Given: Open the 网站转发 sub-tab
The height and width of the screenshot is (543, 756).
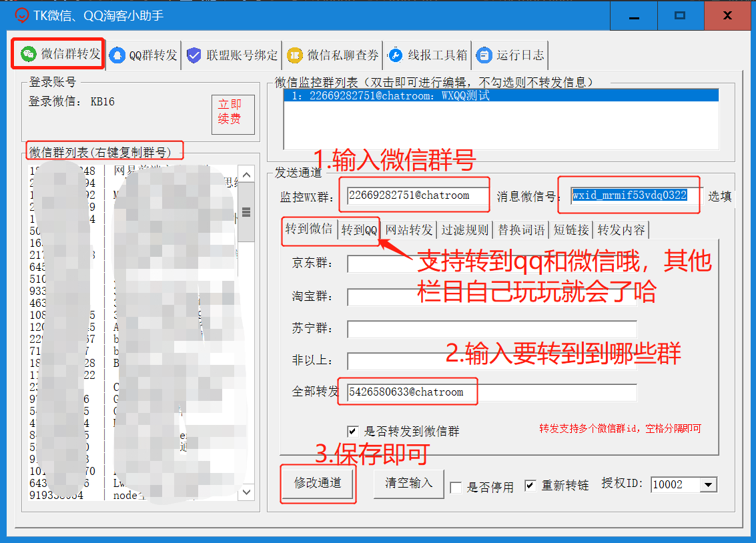Looking at the screenshot, I should tap(409, 230).
